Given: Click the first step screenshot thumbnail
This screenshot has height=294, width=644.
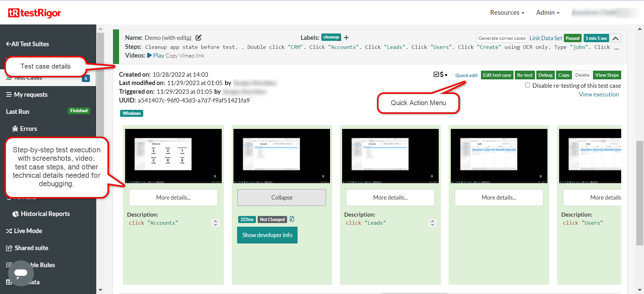Looking at the screenshot, I should point(173,156).
